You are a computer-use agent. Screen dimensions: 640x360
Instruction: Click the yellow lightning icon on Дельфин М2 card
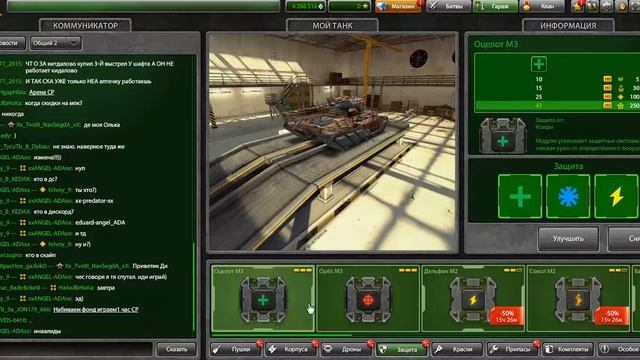[x=473, y=300]
